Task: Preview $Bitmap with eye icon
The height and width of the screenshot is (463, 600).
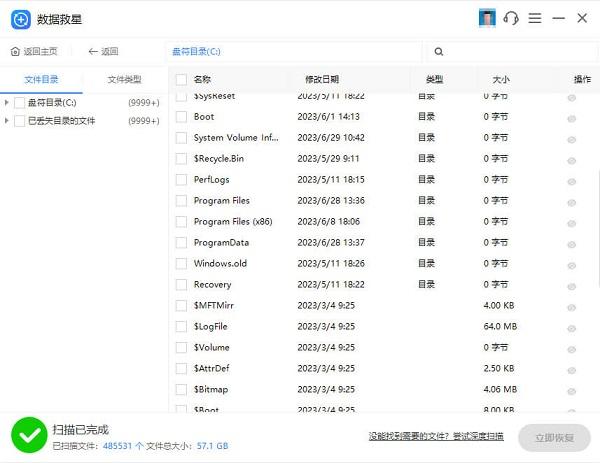Action: pos(572,391)
